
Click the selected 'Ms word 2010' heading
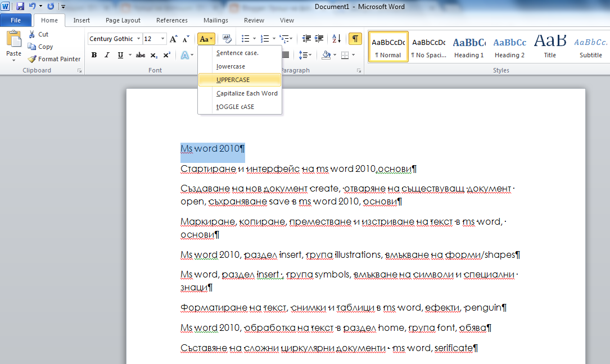(x=213, y=149)
